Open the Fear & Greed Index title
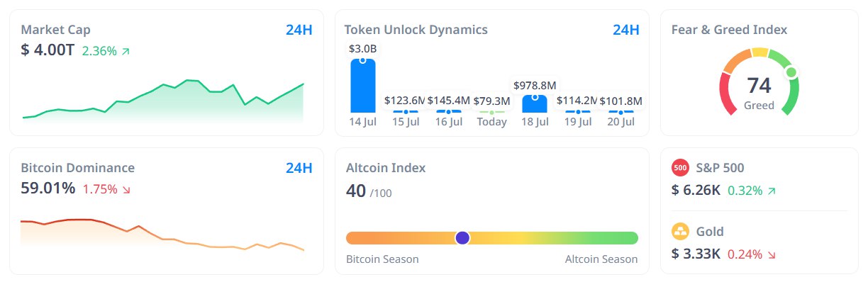Image resolution: width=868 pixels, height=282 pixels. (729, 30)
